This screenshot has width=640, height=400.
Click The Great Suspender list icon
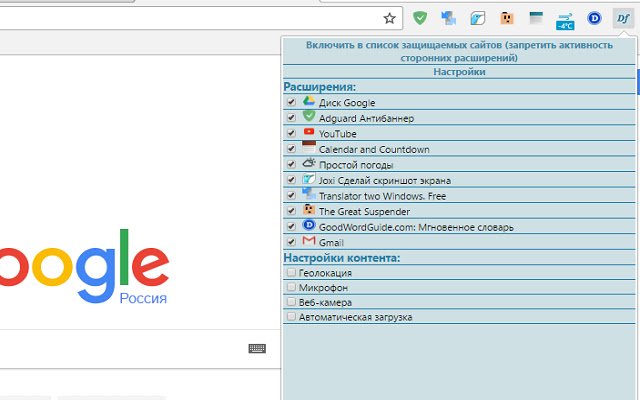point(309,209)
